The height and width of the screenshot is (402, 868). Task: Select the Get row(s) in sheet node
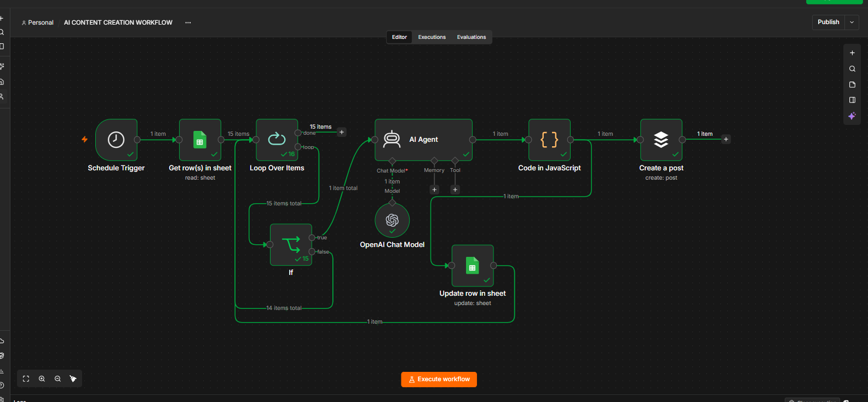pyautogui.click(x=200, y=140)
